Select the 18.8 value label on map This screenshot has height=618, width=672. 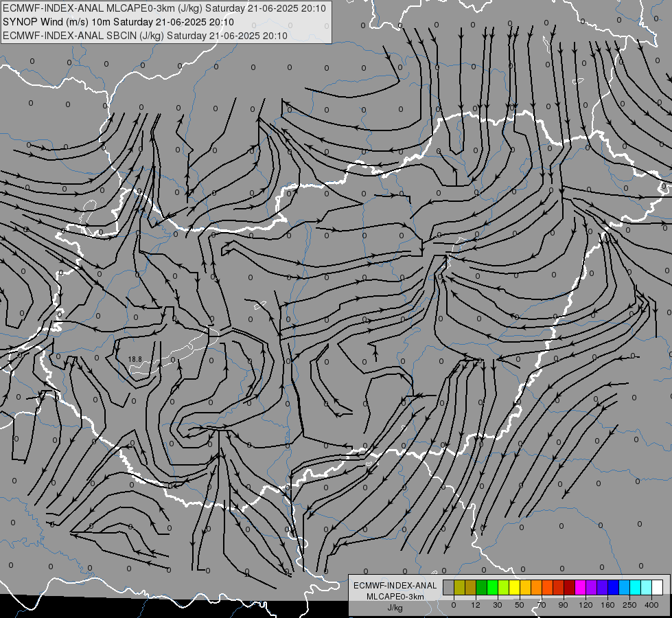[135, 359]
